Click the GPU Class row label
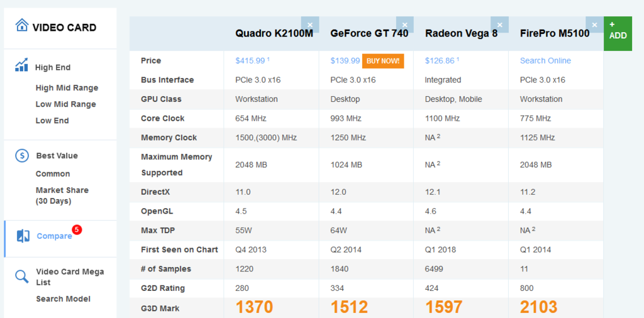644x318 pixels. click(x=161, y=99)
